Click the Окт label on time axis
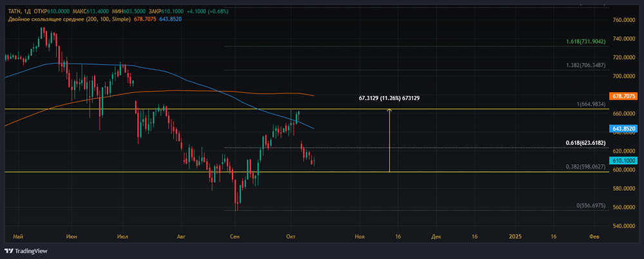The width and height of the screenshot is (644, 259). (x=290, y=237)
